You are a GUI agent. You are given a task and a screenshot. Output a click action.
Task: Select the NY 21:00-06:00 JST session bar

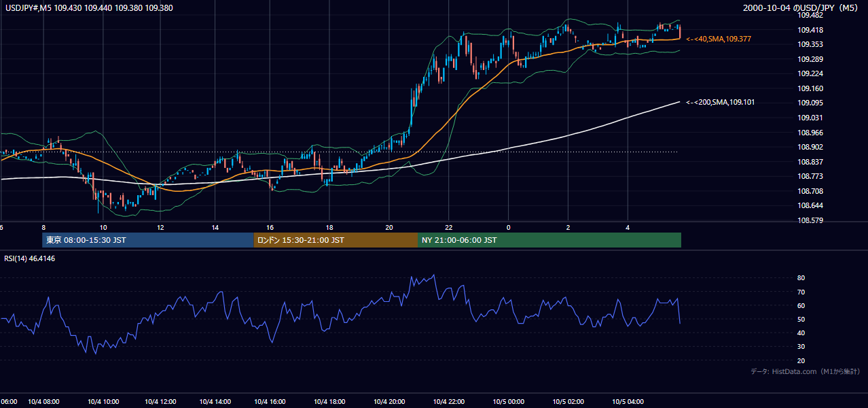point(549,240)
